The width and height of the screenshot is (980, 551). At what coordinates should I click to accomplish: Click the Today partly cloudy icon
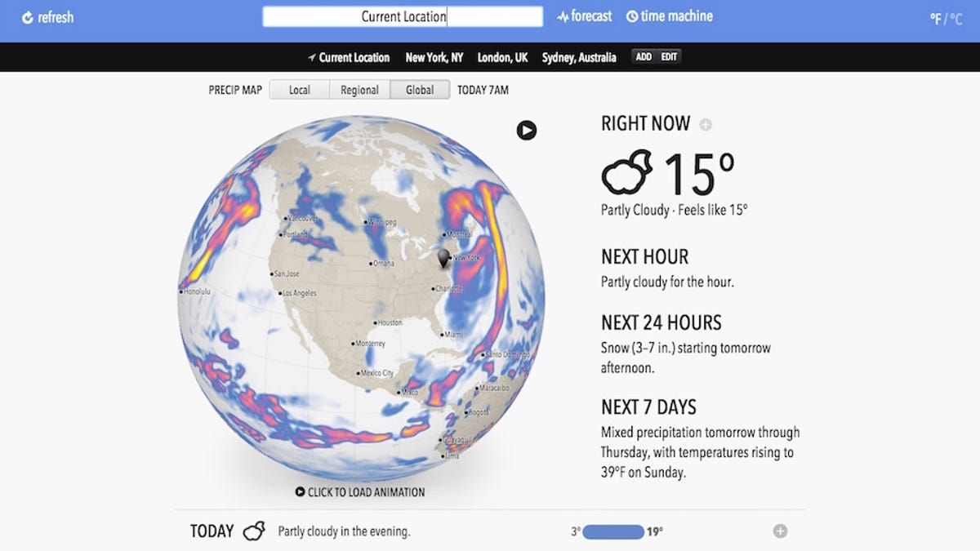click(254, 531)
